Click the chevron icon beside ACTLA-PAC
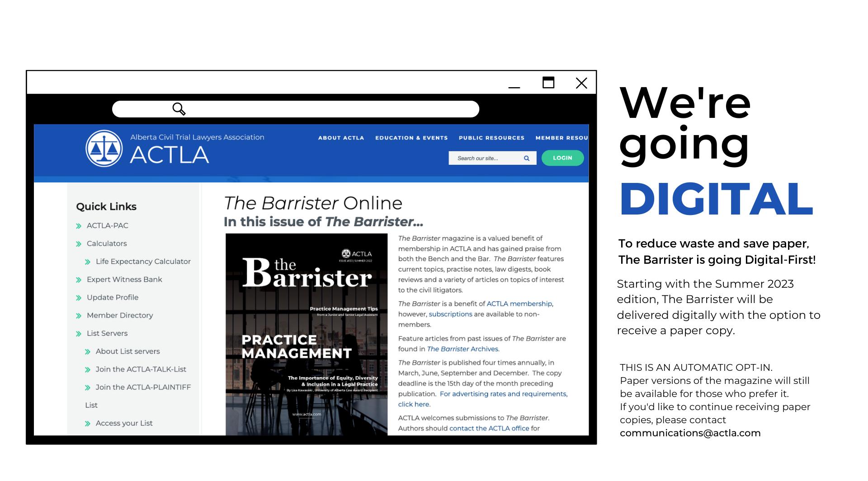The image size is (868, 481). pyautogui.click(x=79, y=226)
